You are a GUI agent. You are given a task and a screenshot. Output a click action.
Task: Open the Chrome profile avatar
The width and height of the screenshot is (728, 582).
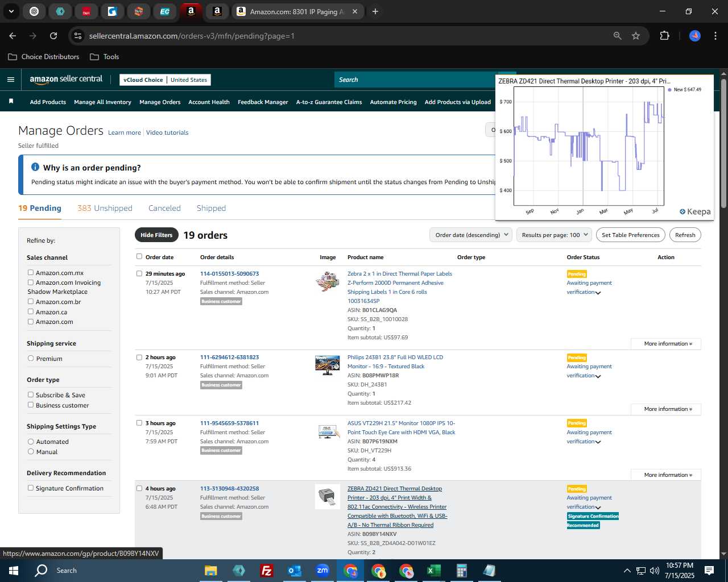[x=695, y=36]
